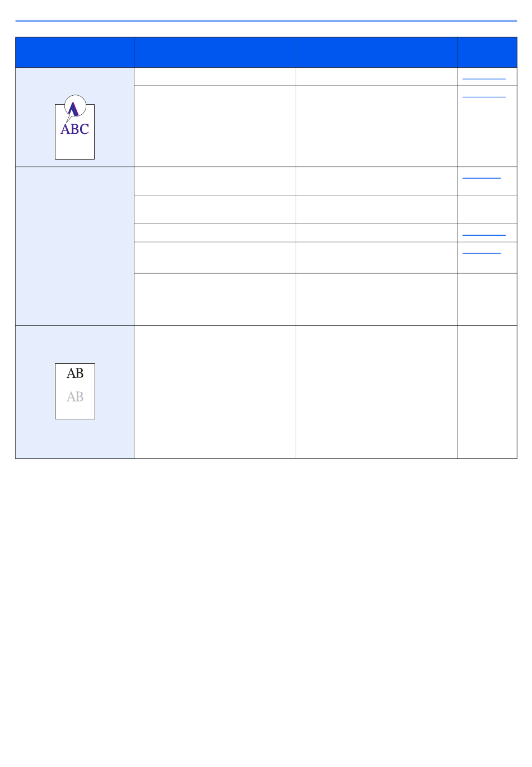Select the large second-column cell beside the AB illustration
The image size is (532, 767).
[215, 392]
